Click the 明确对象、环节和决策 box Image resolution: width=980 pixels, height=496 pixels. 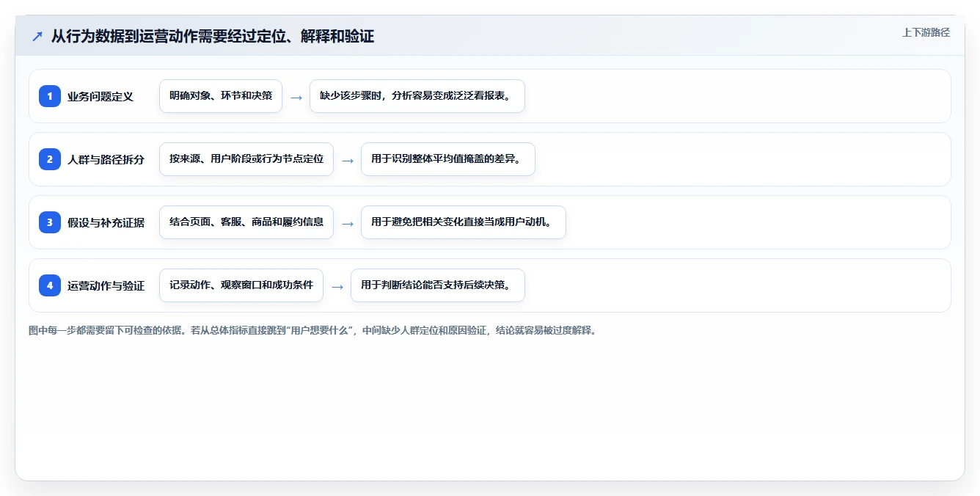(x=221, y=96)
